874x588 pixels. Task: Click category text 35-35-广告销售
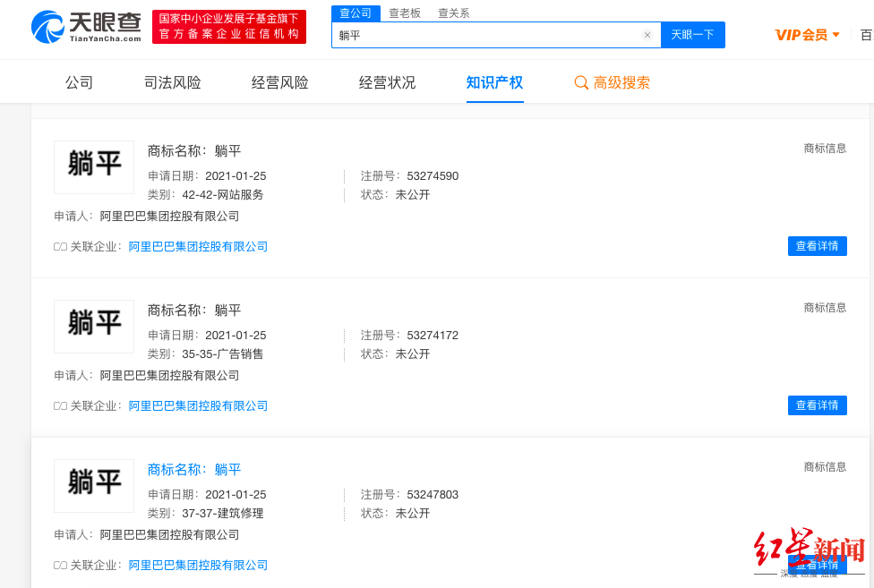(222, 354)
